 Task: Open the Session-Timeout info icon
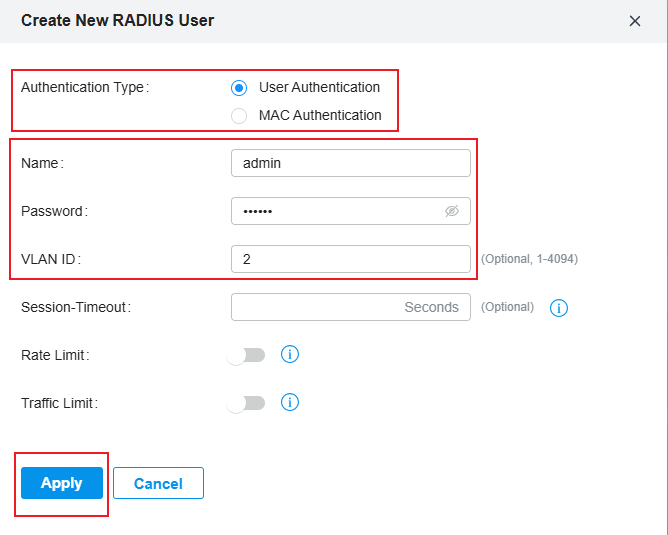559,308
